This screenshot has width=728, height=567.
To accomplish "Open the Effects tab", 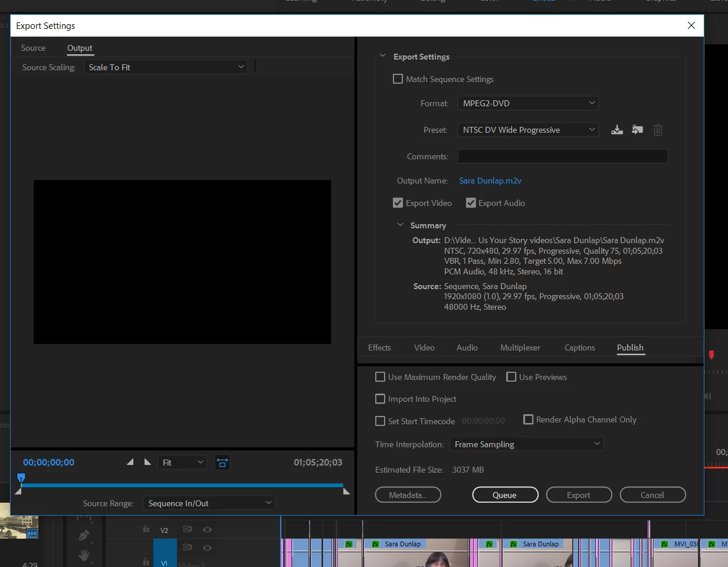I will point(379,348).
